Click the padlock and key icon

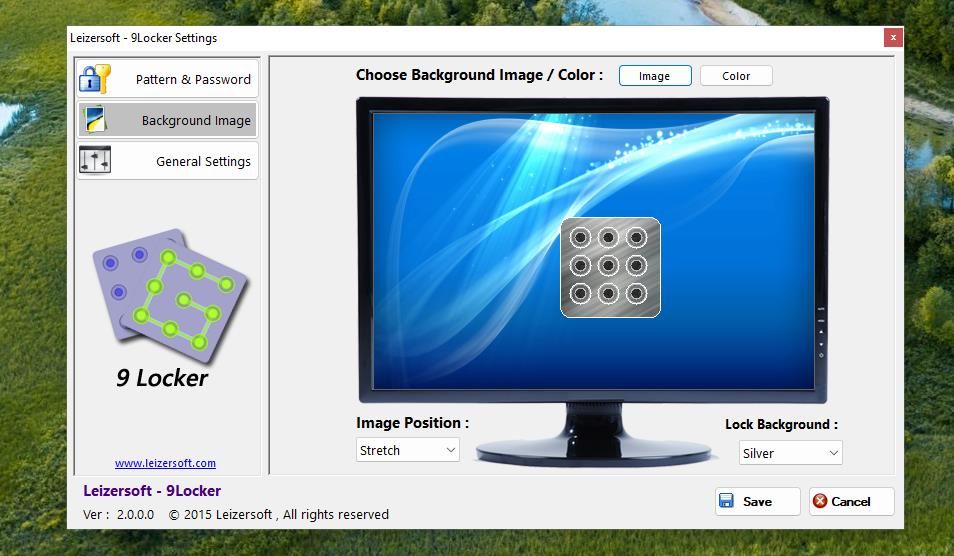point(95,79)
